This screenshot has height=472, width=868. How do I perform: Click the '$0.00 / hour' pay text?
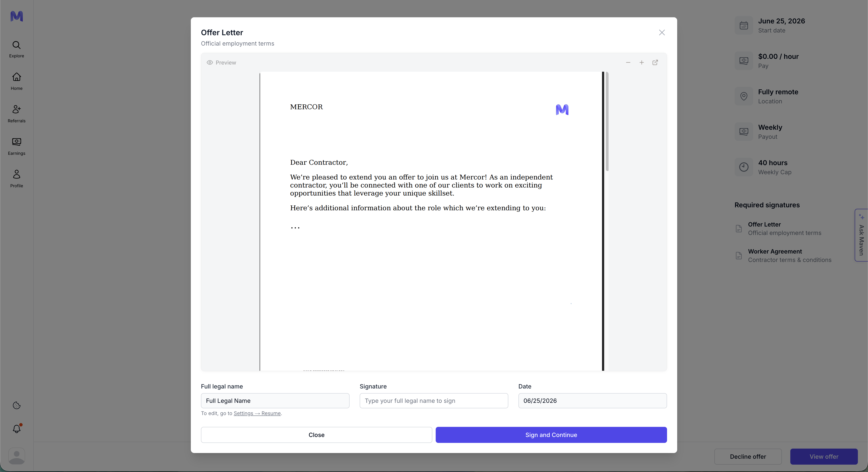(778, 57)
